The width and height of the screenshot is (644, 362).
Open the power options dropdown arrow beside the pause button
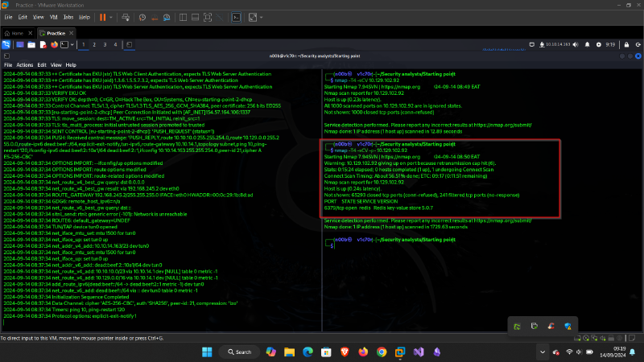pos(112,16)
